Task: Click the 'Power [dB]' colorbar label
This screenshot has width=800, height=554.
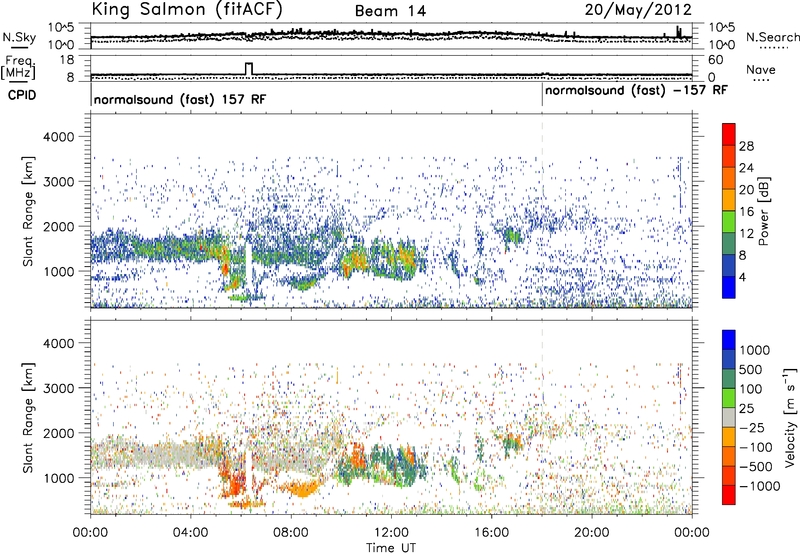Action: click(764, 211)
